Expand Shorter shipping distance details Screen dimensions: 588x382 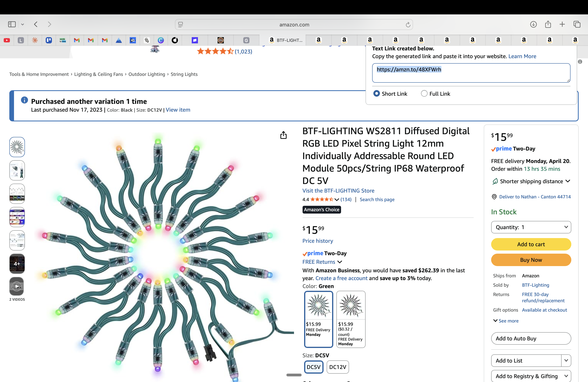coord(568,181)
